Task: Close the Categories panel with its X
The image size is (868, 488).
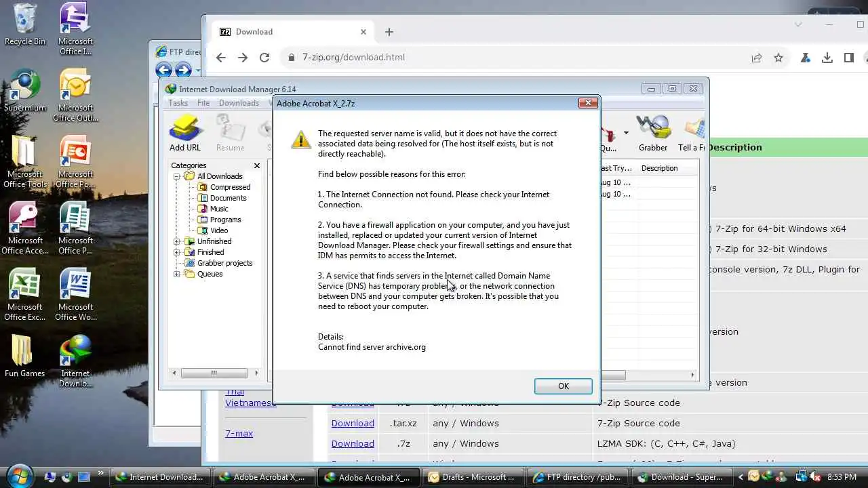Action: tap(257, 165)
